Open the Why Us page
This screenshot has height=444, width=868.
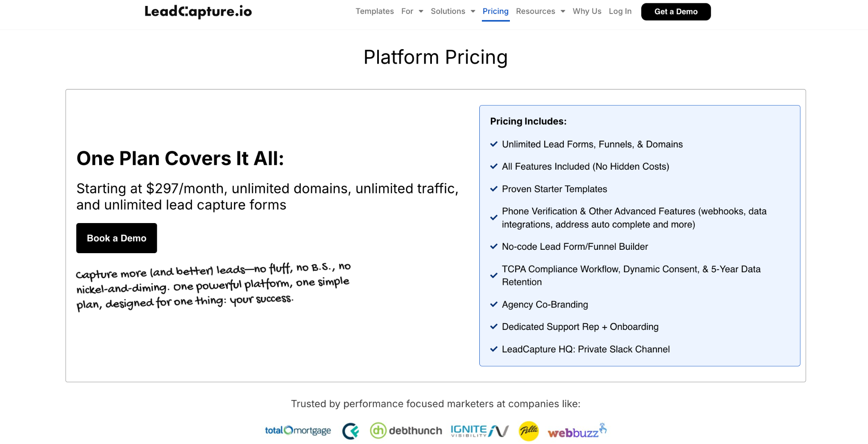[x=587, y=11]
